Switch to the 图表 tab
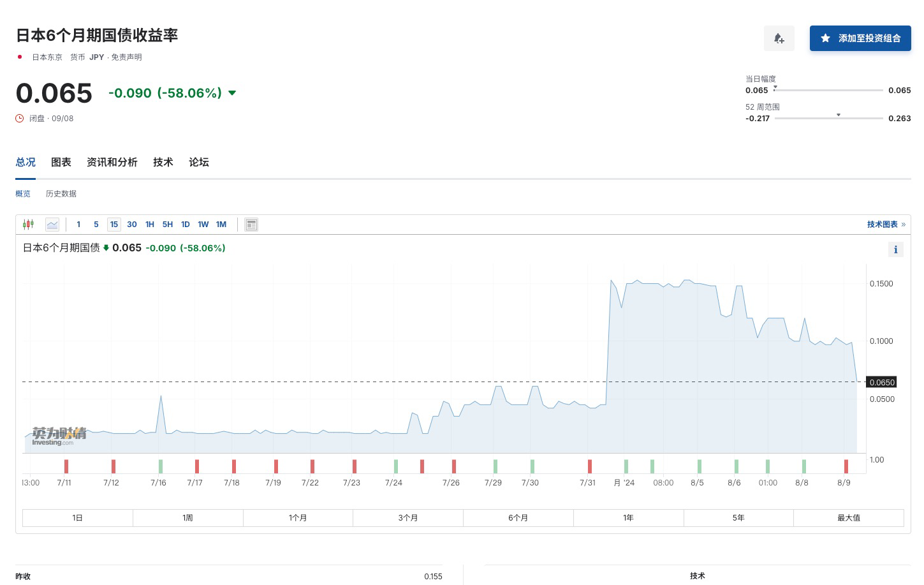This screenshot has height=585, width=924. coord(61,162)
